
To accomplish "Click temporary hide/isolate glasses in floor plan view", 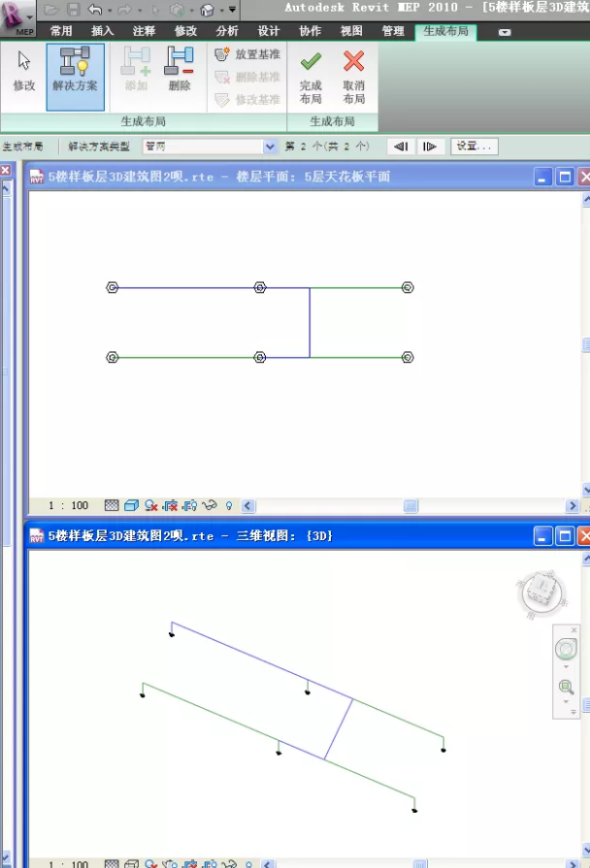I will pyautogui.click(x=209, y=505).
